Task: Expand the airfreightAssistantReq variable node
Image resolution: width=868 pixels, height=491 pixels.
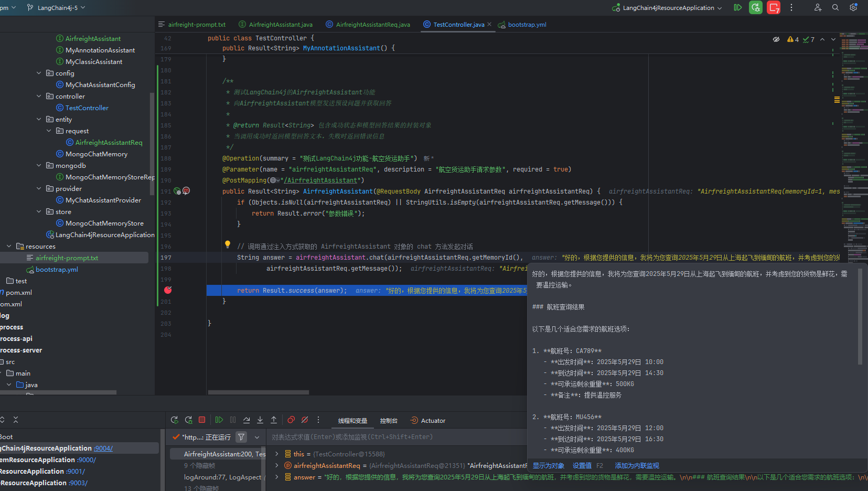Action: coord(277,465)
